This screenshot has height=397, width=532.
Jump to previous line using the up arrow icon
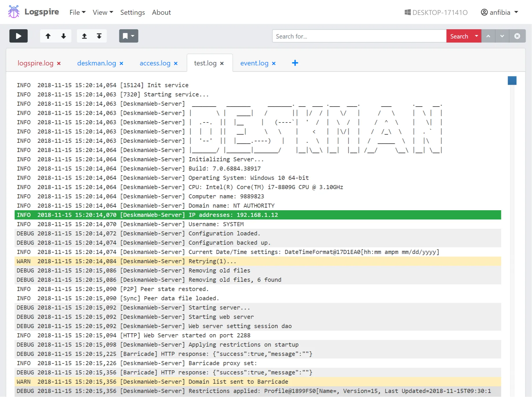pyautogui.click(x=48, y=36)
